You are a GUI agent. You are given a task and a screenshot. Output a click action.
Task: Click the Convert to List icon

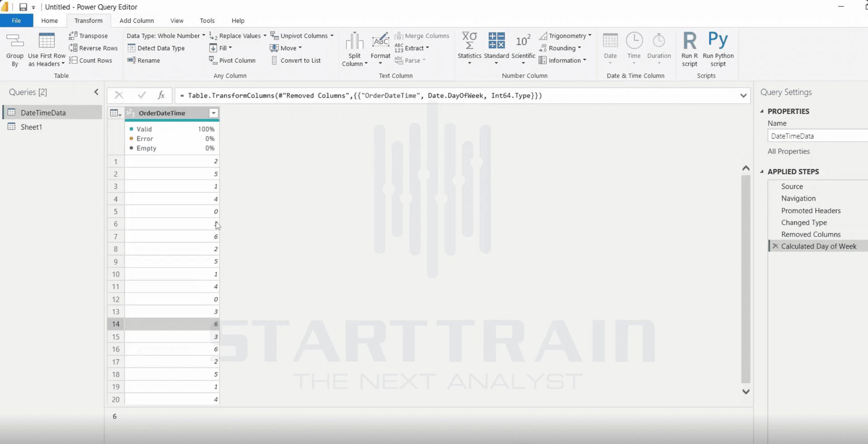[x=274, y=60]
